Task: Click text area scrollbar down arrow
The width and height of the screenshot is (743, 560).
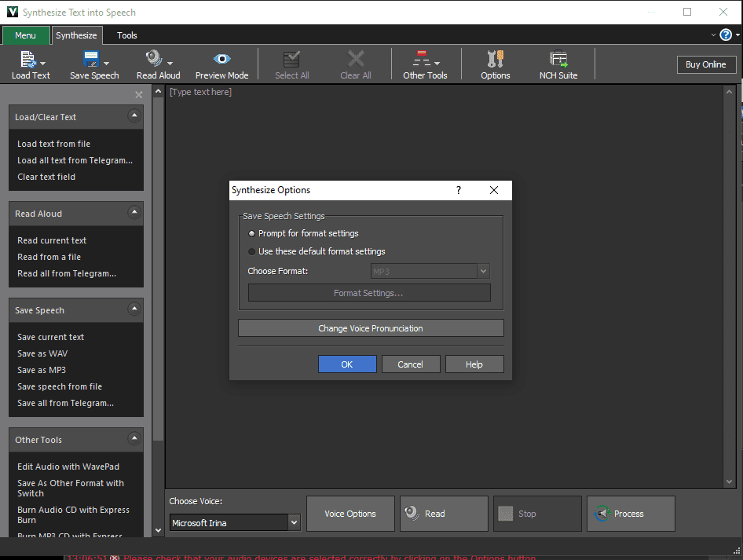Action: click(x=729, y=482)
